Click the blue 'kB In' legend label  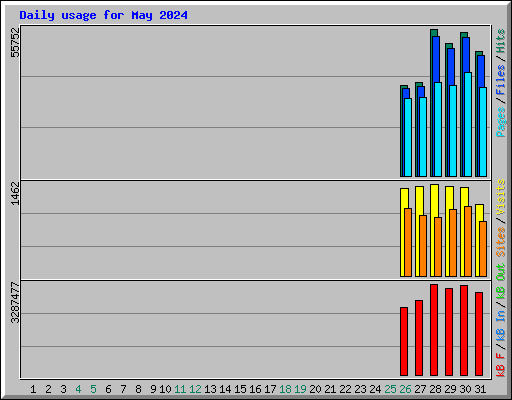point(501,327)
